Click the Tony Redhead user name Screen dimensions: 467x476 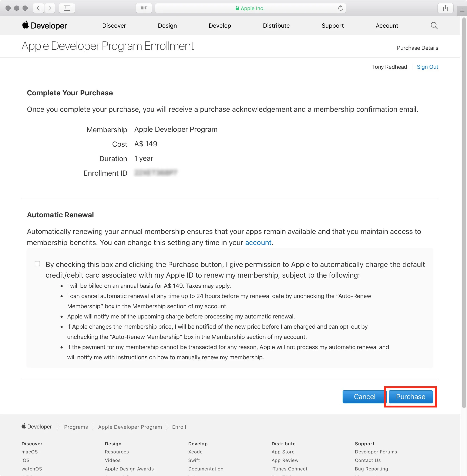389,67
